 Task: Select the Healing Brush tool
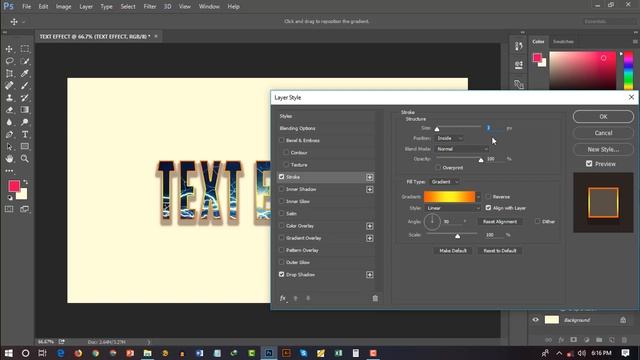pos(9,86)
